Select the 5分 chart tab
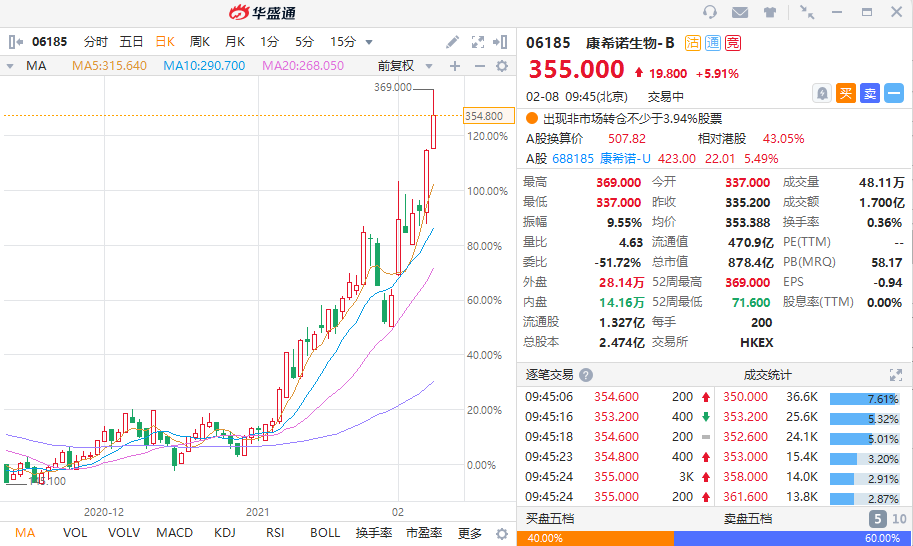Image resolution: width=913 pixels, height=546 pixels. coord(304,42)
